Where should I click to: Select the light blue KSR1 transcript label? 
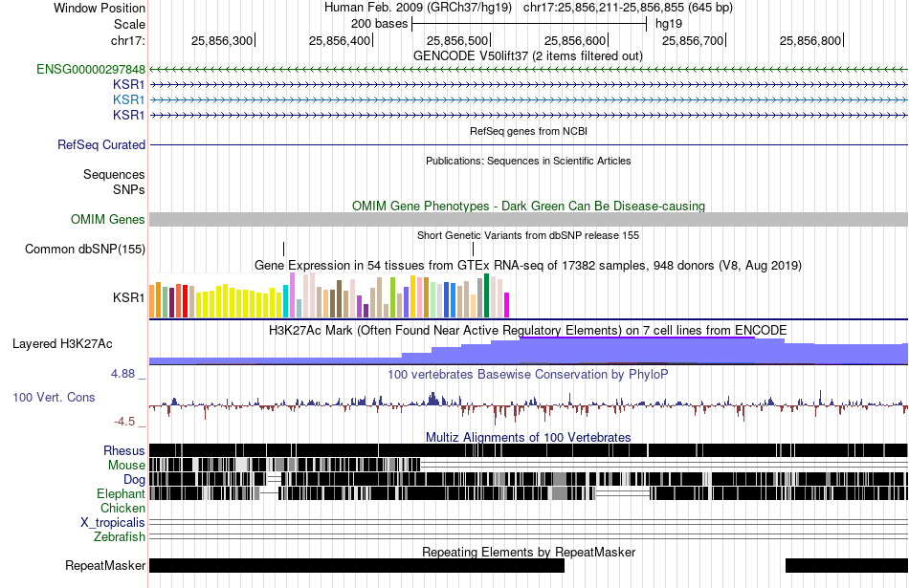click(x=129, y=99)
